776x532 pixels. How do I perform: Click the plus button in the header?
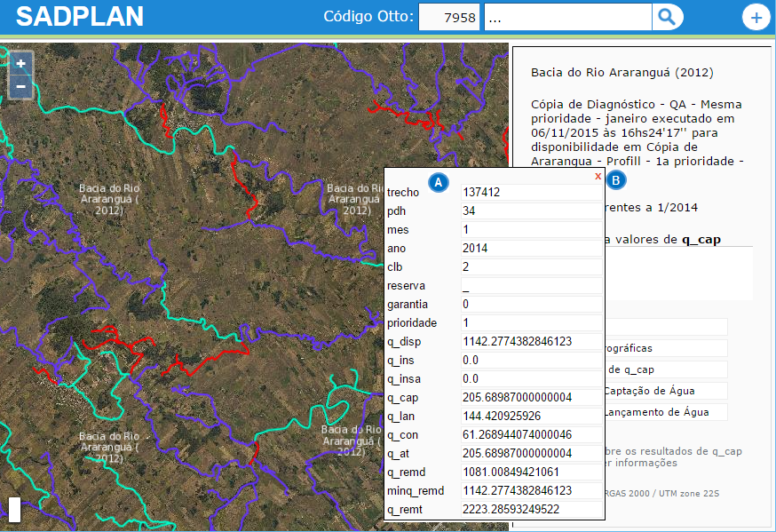coord(756,18)
